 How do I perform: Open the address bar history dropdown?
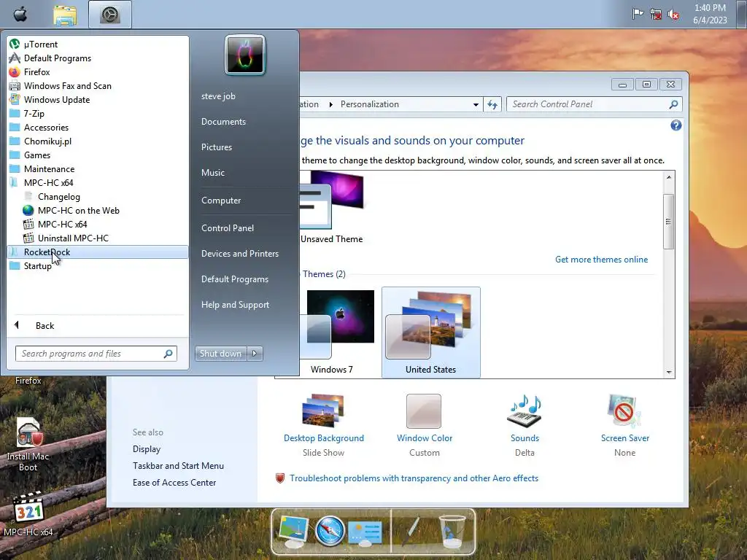click(x=476, y=105)
